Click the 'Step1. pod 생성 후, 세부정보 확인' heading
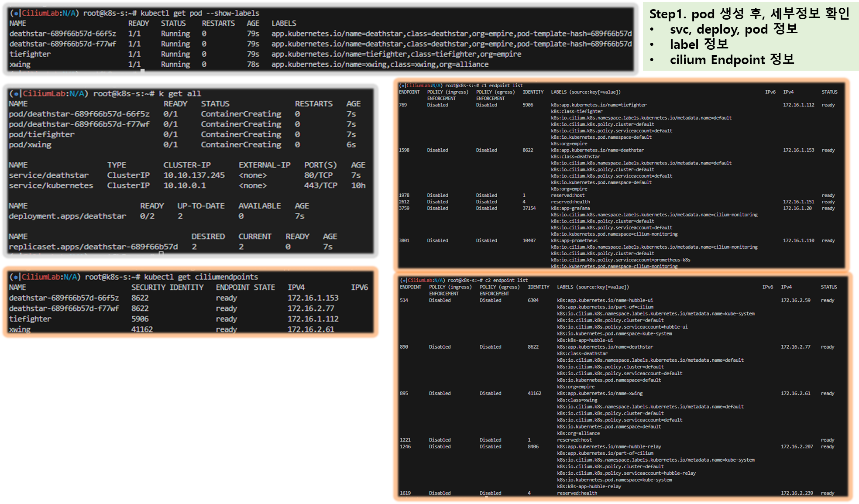Image resolution: width=859 pixels, height=504 pixels. coord(749,14)
